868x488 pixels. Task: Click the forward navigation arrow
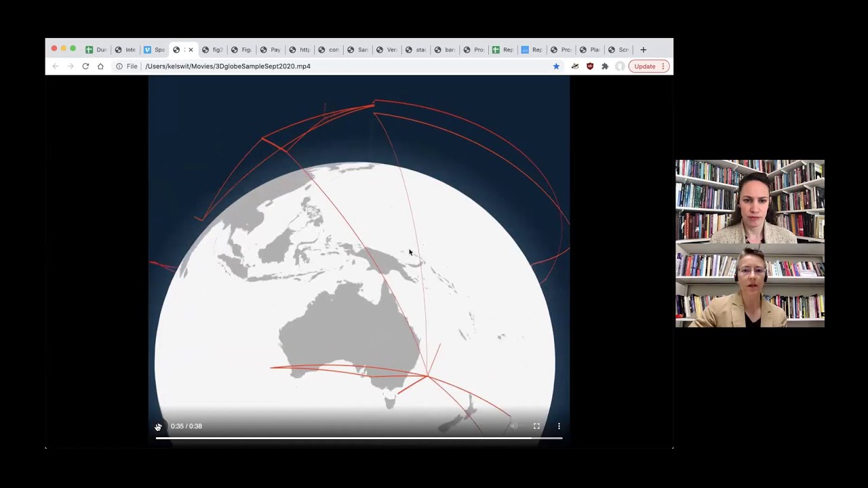coord(71,66)
